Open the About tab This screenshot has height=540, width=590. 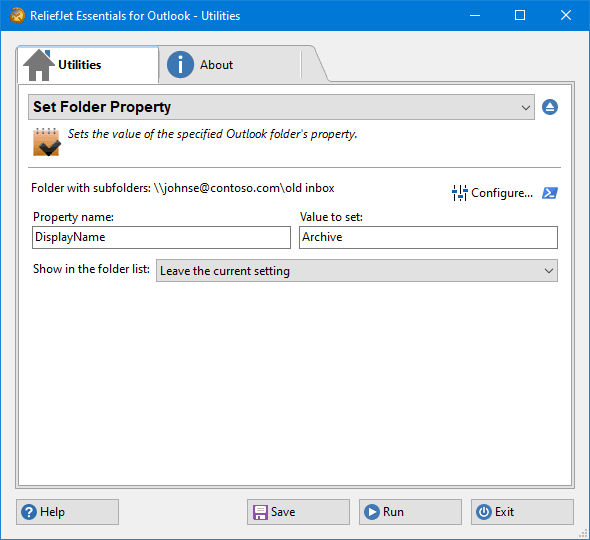coord(230,65)
